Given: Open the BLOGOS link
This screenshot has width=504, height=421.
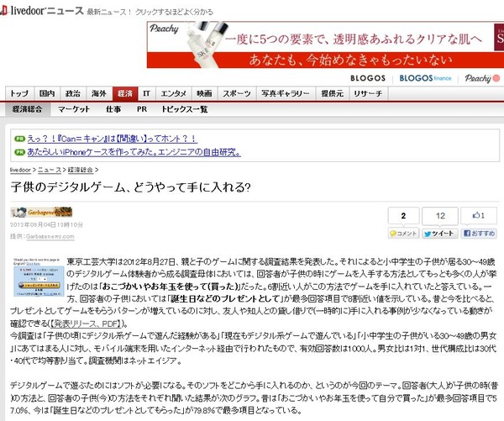Looking at the screenshot, I should [368, 78].
